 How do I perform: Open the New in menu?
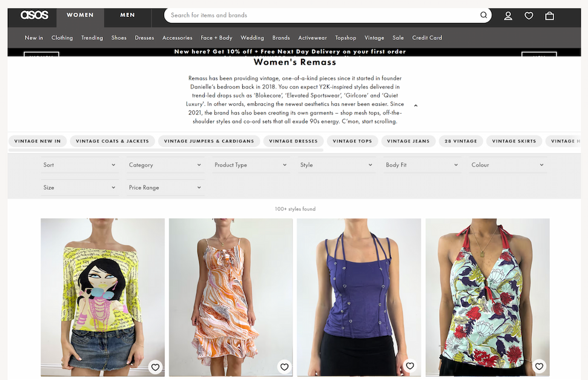pos(34,38)
